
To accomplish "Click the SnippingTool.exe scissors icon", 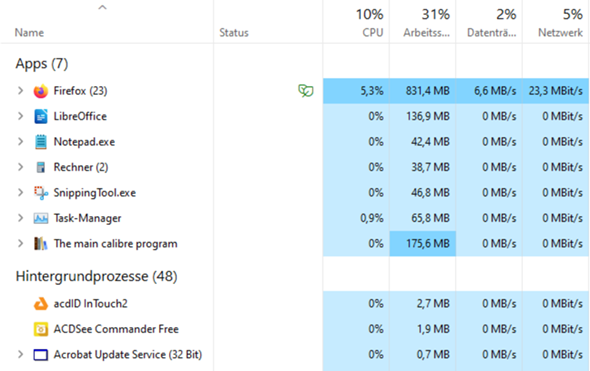I will pos(41,193).
